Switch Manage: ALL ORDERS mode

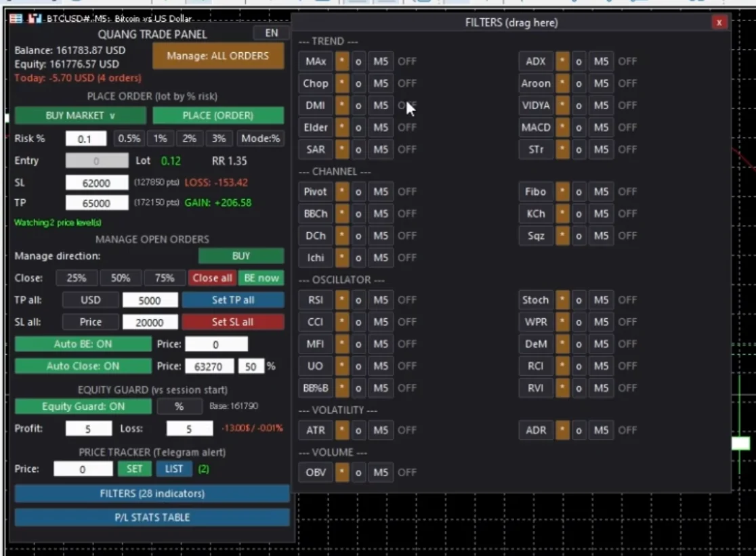[218, 56]
